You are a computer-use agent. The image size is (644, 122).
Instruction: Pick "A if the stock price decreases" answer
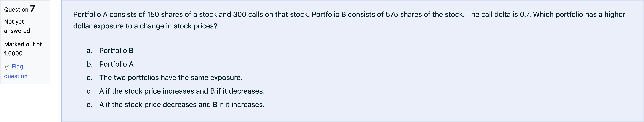tap(182, 105)
